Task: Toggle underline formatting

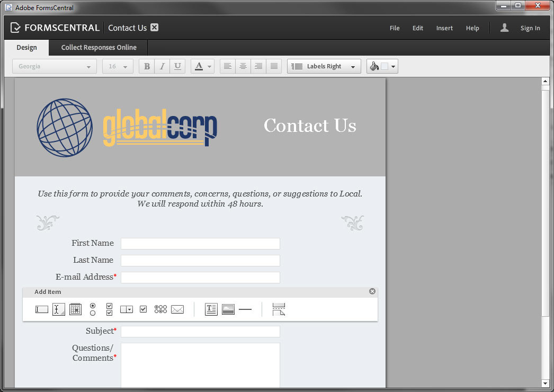Action: [x=177, y=66]
